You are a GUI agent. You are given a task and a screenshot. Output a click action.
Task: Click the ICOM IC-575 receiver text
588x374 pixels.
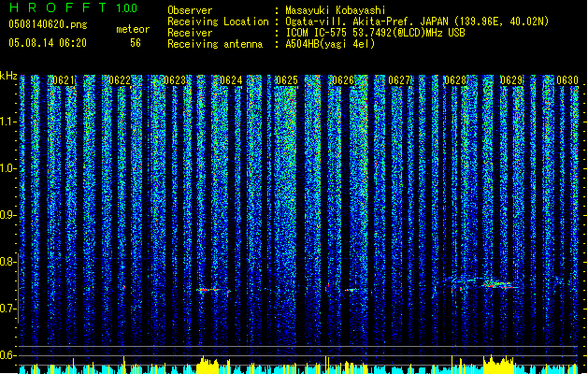[375, 33]
